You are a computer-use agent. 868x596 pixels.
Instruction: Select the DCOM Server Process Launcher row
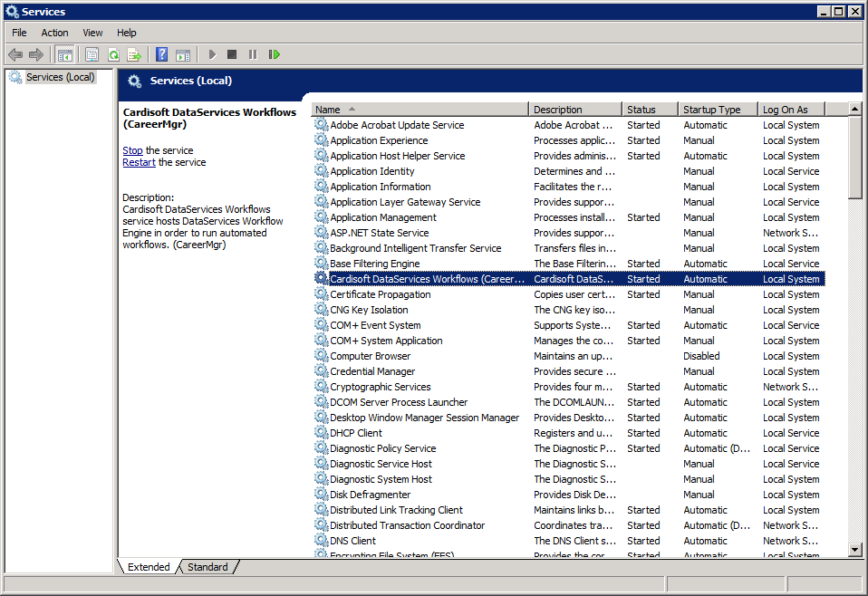click(569, 402)
